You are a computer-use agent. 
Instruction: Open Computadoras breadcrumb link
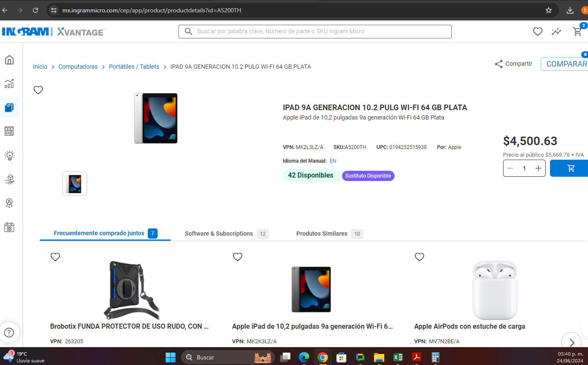pos(78,67)
